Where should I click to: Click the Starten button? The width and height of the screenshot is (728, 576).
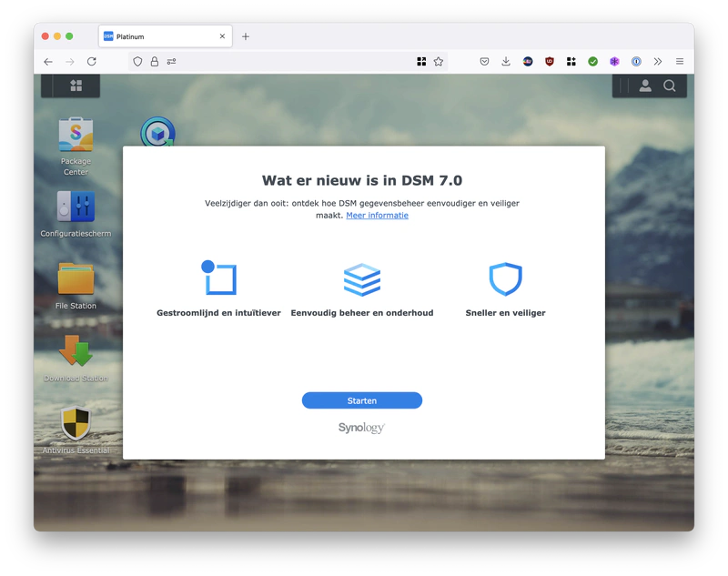click(x=361, y=400)
